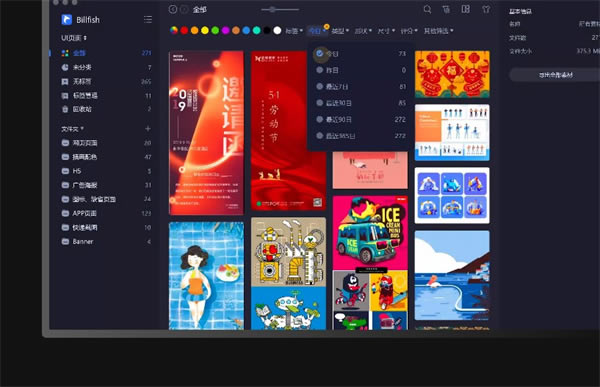
Task: Open the hamburger menu beside Billfish
Action: (x=148, y=20)
